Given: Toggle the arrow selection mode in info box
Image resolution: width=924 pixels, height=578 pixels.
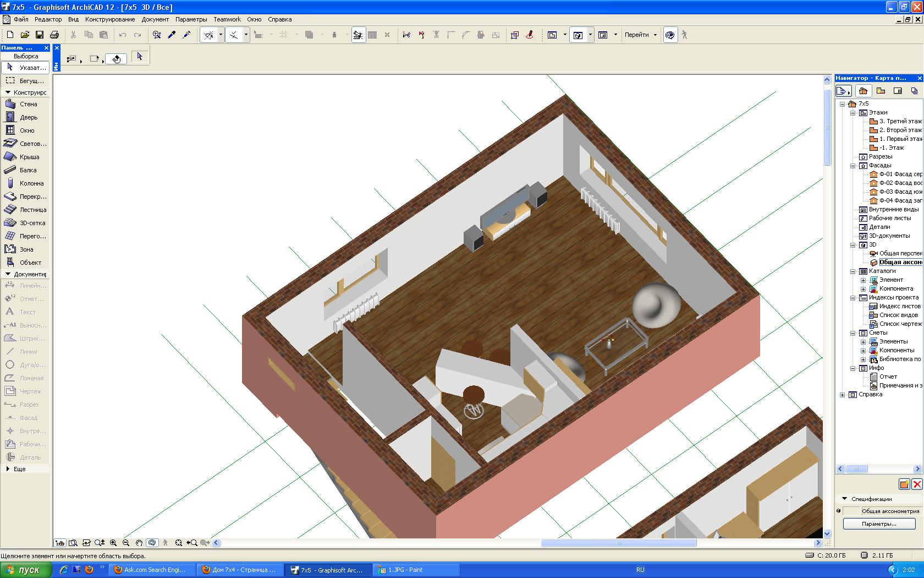Looking at the screenshot, I should [x=140, y=57].
